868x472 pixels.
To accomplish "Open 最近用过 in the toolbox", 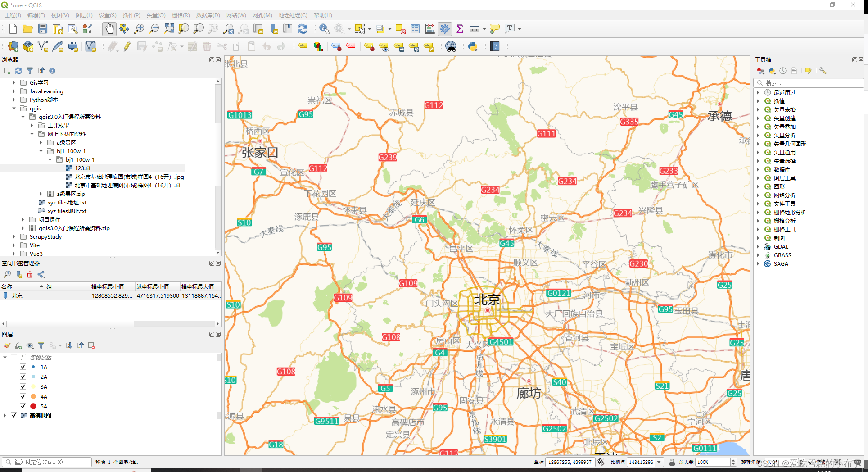I will click(x=784, y=92).
